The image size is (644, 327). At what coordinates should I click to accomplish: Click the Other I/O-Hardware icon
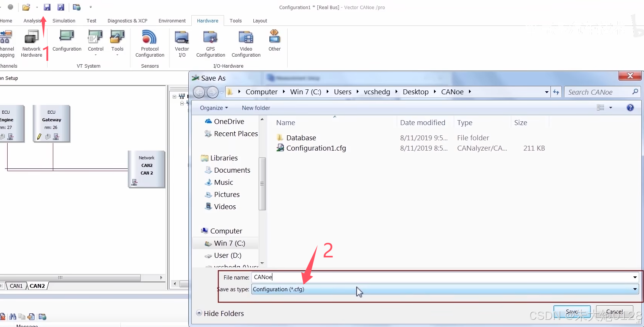[275, 41]
